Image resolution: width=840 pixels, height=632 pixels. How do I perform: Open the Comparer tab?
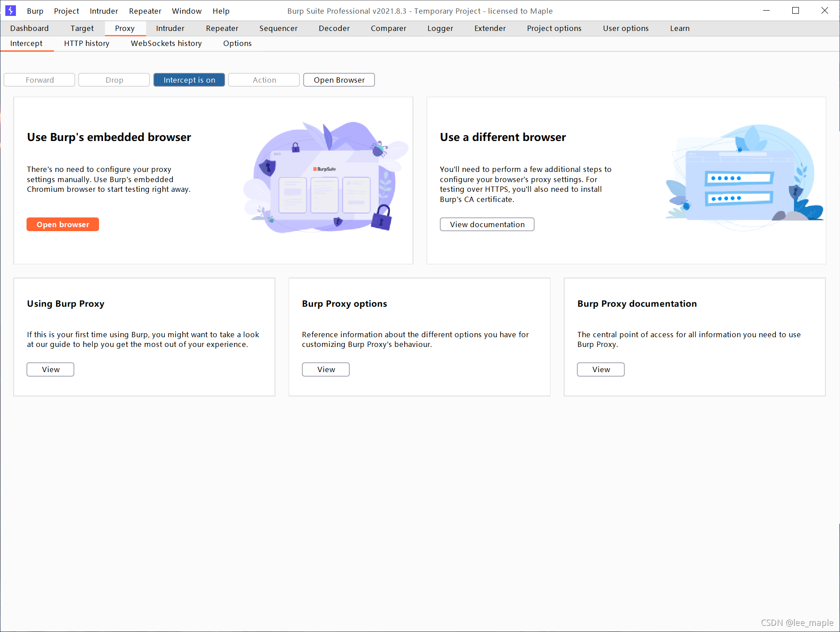pyautogui.click(x=389, y=28)
